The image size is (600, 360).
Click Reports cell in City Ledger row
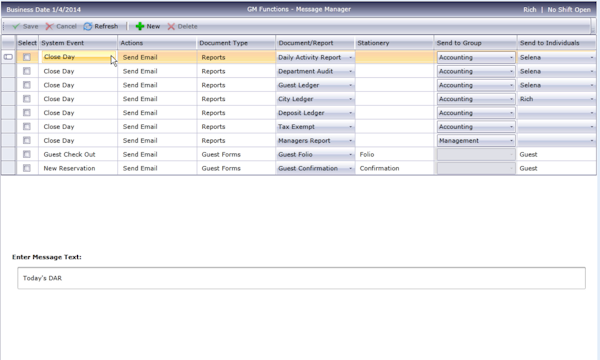click(x=236, y=99)
